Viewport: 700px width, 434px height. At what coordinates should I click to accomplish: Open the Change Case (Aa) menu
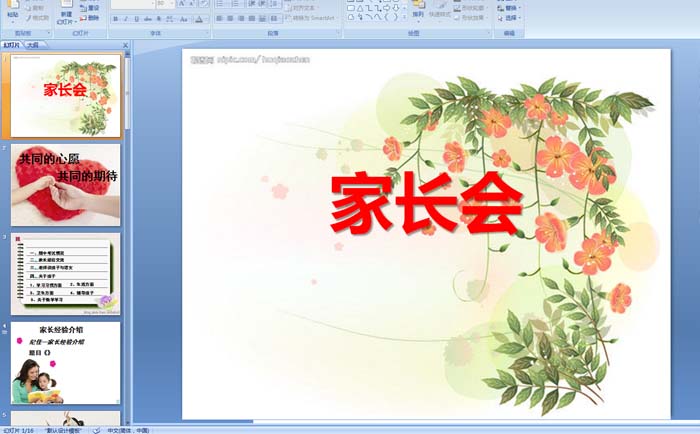[x=183, y=19]
